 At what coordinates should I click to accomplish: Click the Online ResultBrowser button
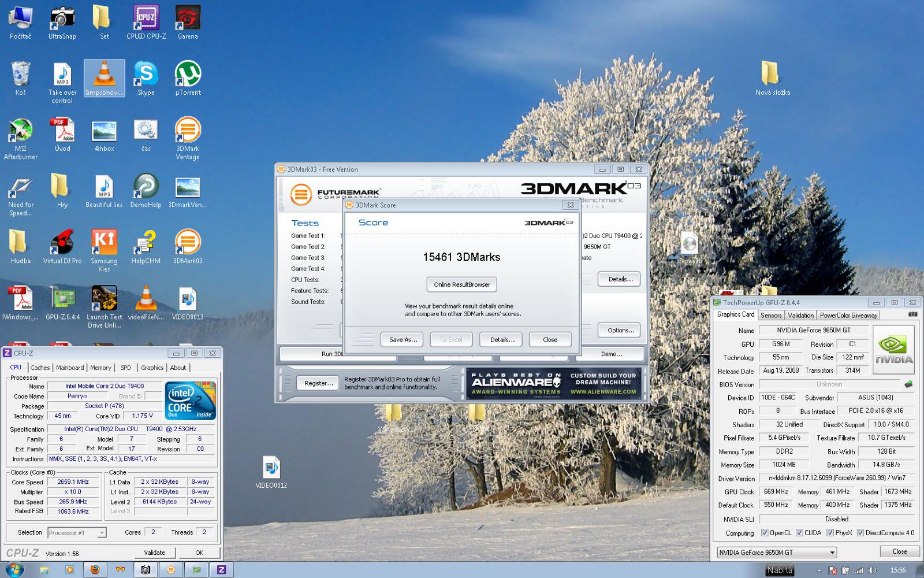click(x=462, y=284)
